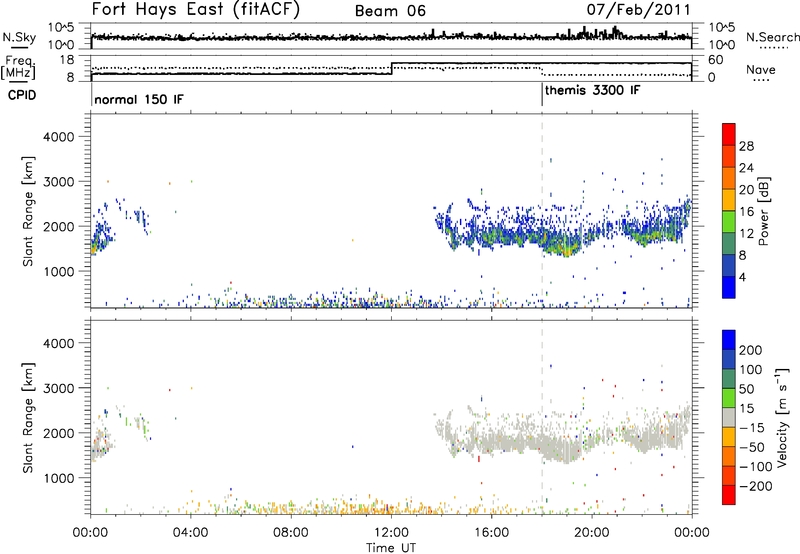Image resolution: width=800 pixels, height=554 pixels.
Task: Click the '04:00' time axis tick label
Action: (x=191, y=533)
